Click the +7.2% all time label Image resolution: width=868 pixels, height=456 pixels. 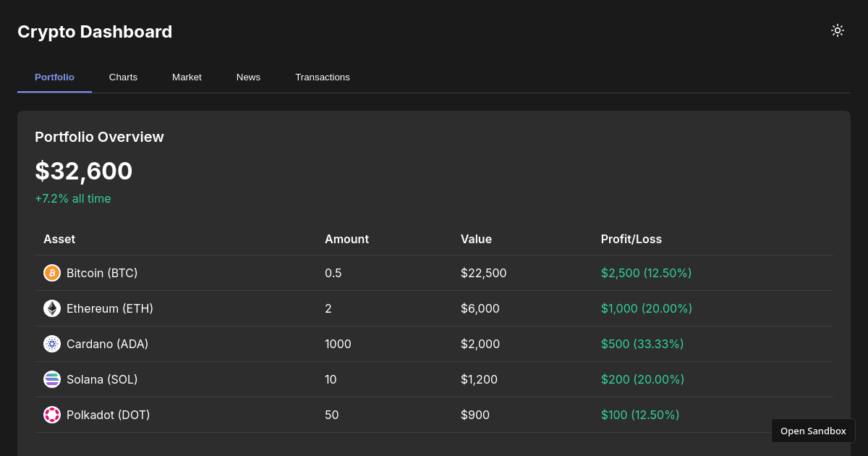73,198
